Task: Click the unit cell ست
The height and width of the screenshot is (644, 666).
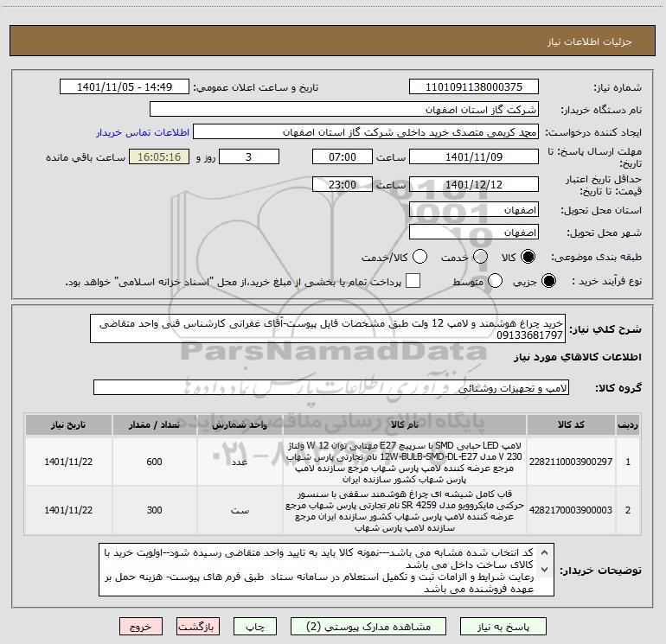Action: 240,510
